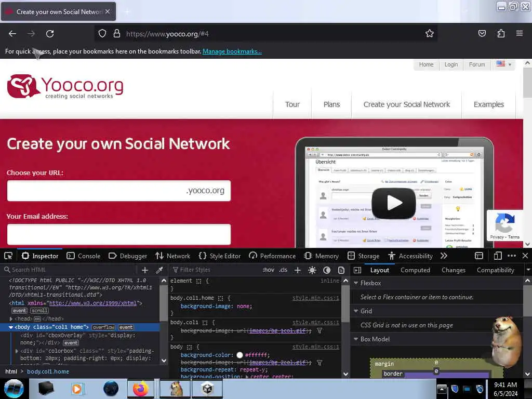The height and width of the screenshot is (399, 532).
Task: Expand the head element node
Action: [11, 318]
